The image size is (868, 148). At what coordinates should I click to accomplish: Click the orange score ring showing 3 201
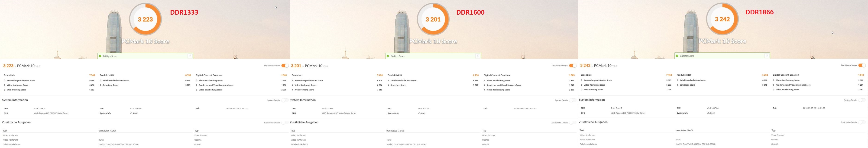click(x=433, y=19)
